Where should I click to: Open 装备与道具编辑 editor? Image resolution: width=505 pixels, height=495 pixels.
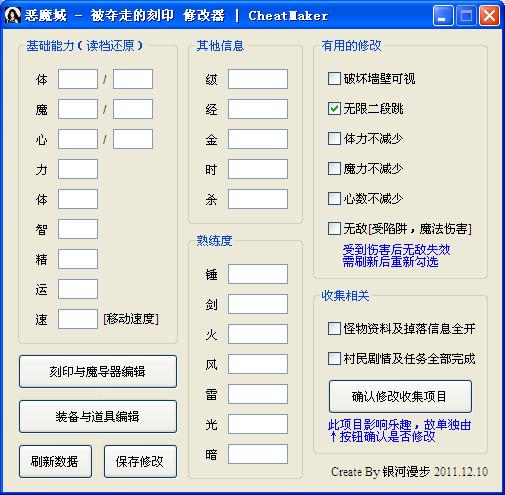[x=98, y=416]
